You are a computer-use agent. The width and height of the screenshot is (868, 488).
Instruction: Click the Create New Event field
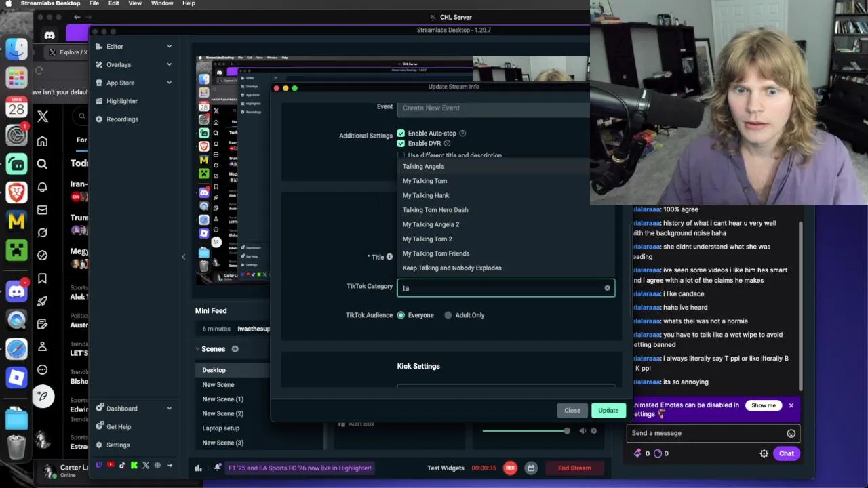494,108
